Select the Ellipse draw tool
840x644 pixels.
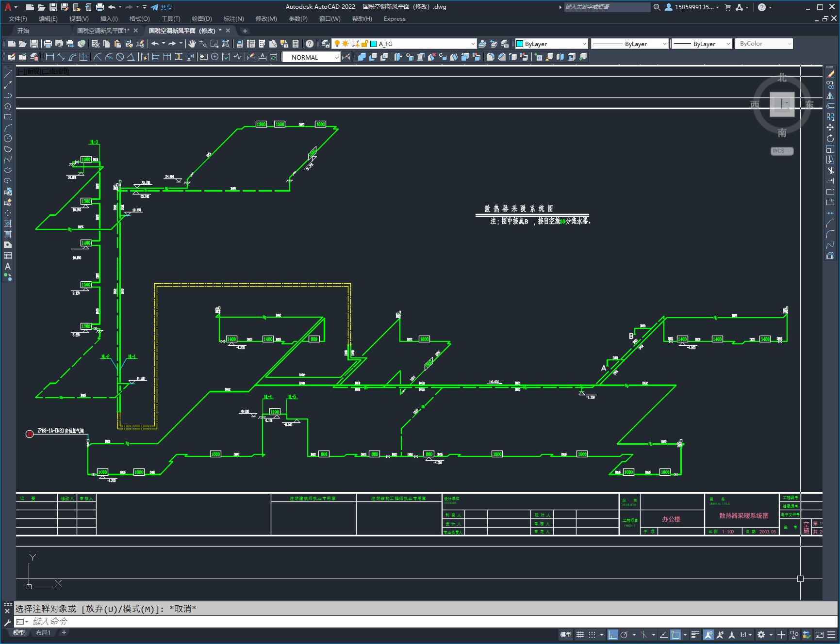8,170
